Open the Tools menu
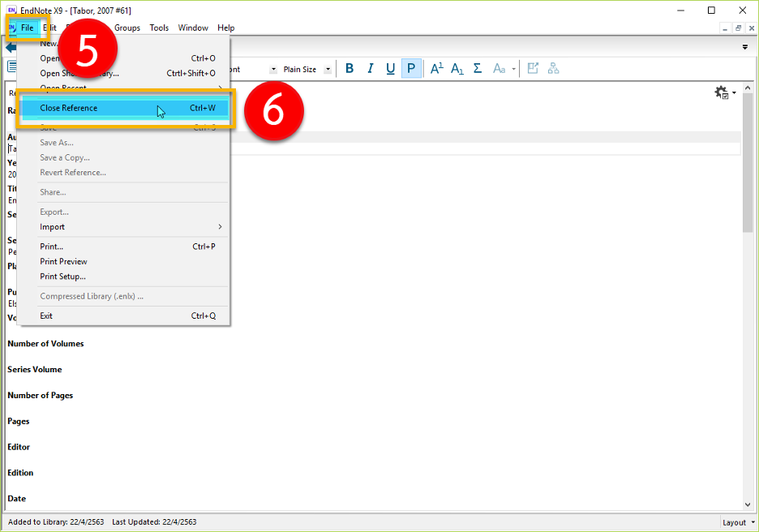 click(x=159, y=28)
